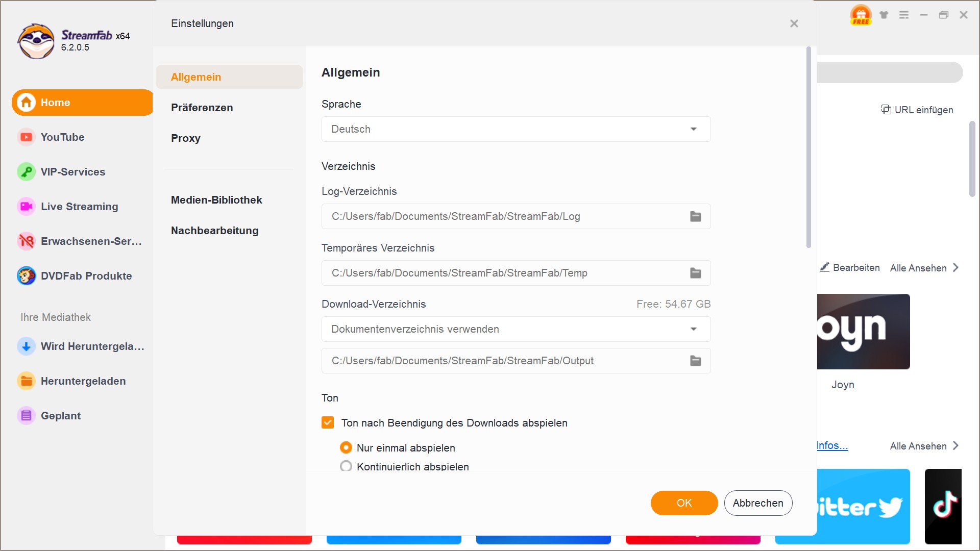Screen dimensions: 980x551
Task: Open the Geplant section icon
Action: click(26, 416)
